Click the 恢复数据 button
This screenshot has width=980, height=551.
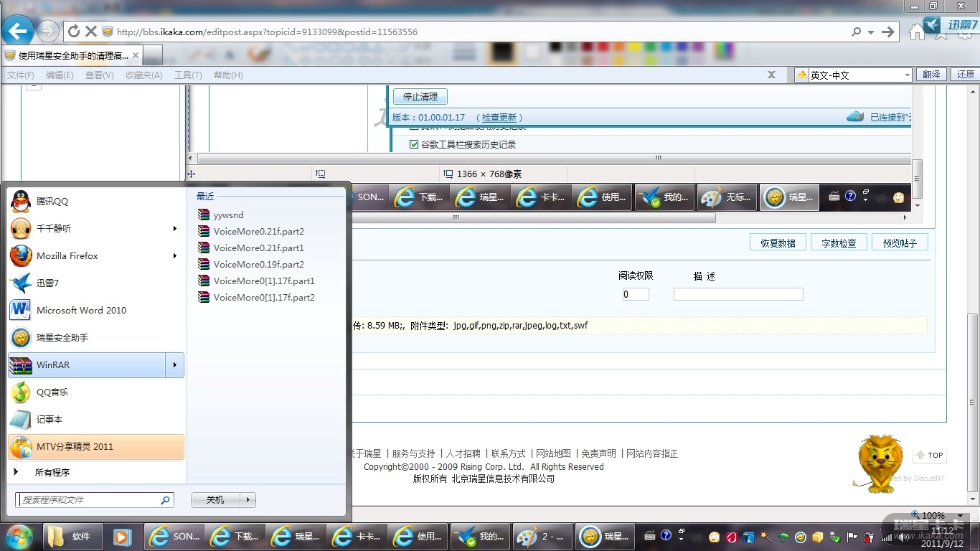[778, 242]
